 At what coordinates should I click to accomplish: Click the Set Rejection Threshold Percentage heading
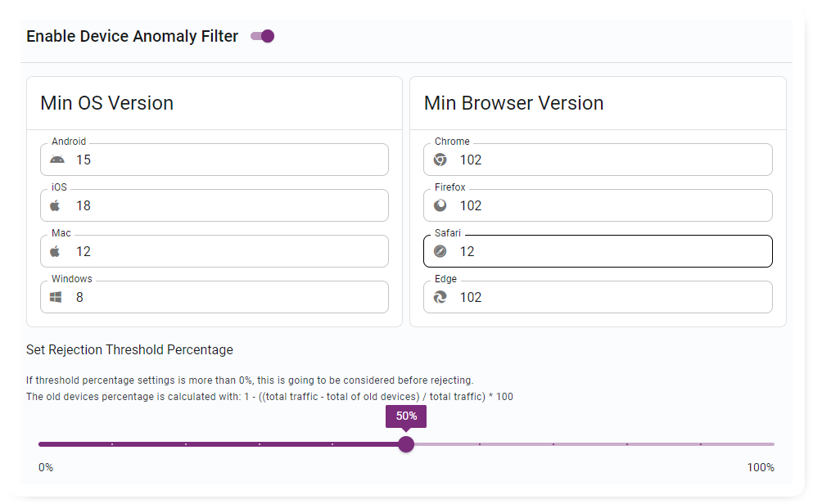(x=129, y=349)
